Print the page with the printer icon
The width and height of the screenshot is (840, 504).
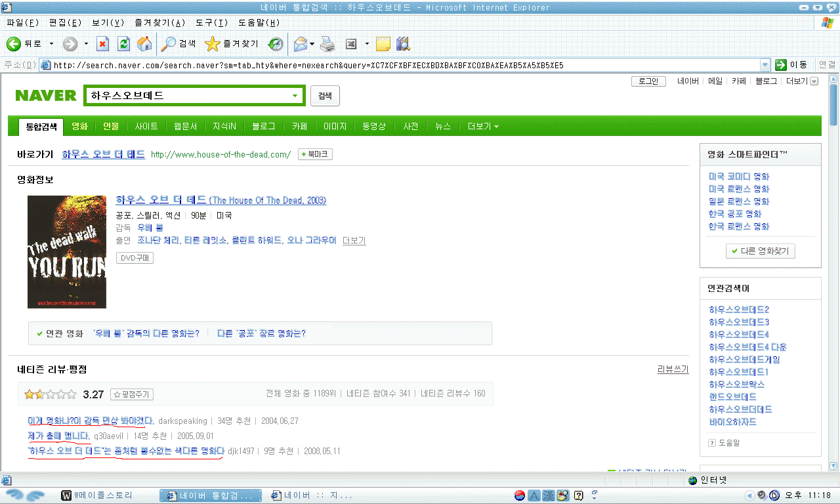click(x=327, y=44)
